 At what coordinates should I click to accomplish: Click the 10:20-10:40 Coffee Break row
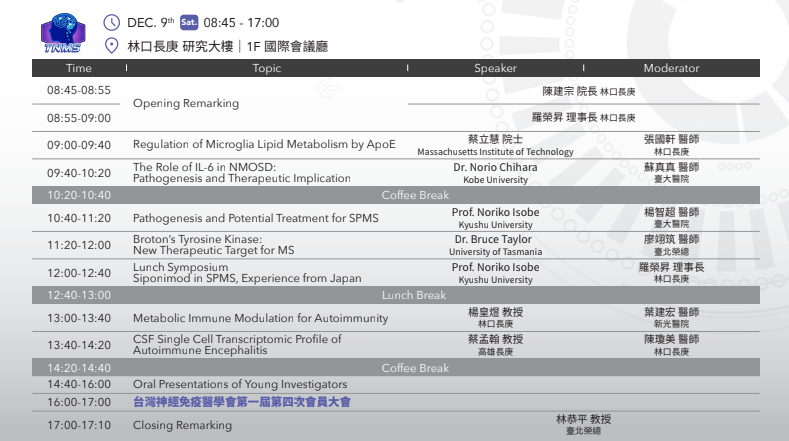[396, 195]
